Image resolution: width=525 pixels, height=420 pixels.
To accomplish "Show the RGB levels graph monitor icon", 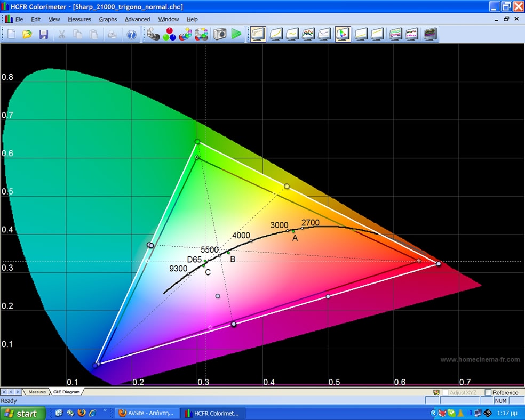I will [x=308, y=35].
